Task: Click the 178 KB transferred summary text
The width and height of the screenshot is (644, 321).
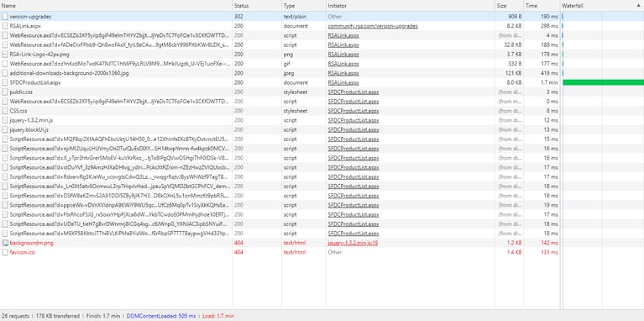Action: pos(58,316)
